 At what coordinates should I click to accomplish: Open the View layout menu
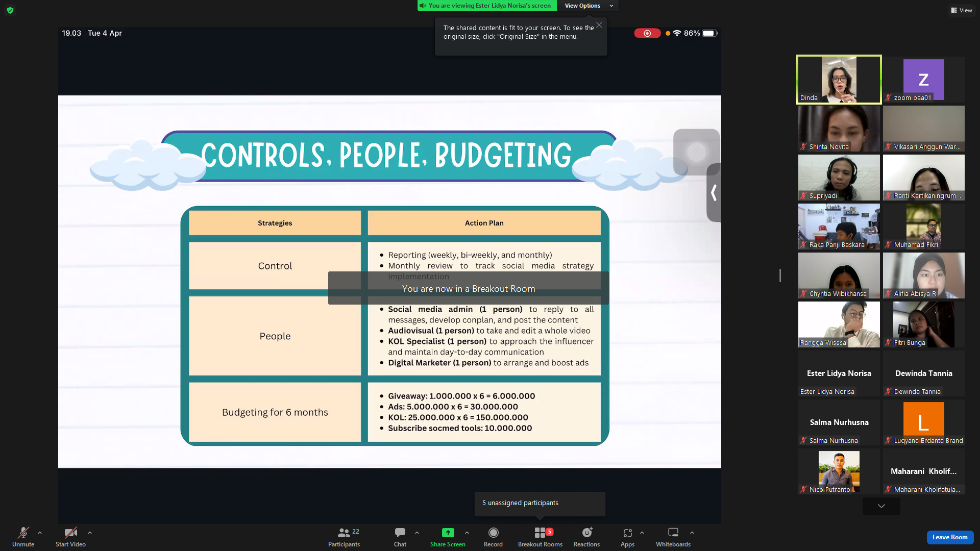[x=962, y=10]
